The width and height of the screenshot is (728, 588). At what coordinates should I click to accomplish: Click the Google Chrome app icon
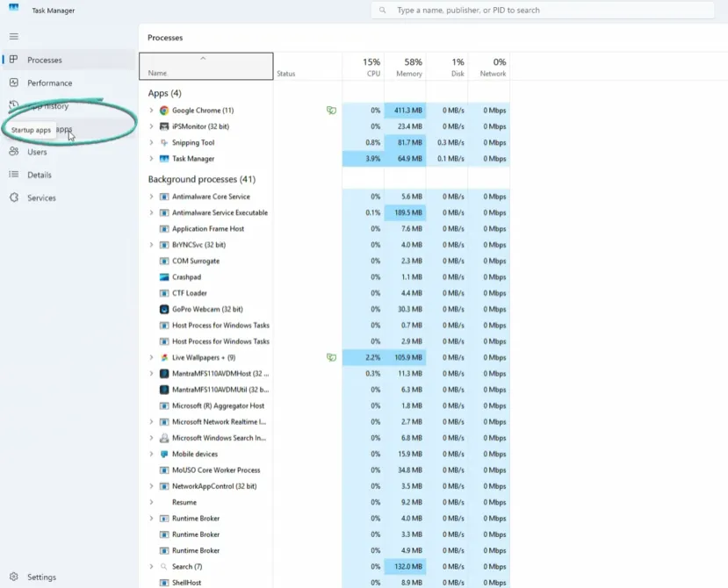tap(164, 111)
